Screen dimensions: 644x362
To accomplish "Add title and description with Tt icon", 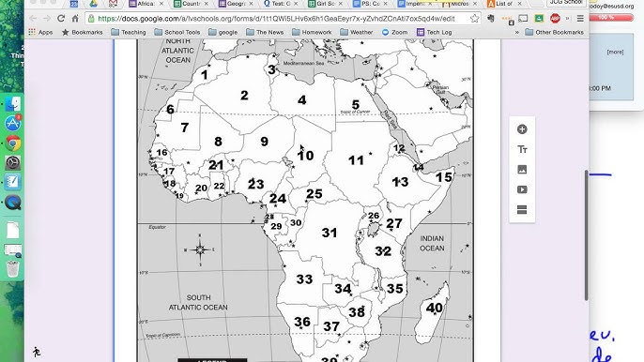I will coord(522,149).
